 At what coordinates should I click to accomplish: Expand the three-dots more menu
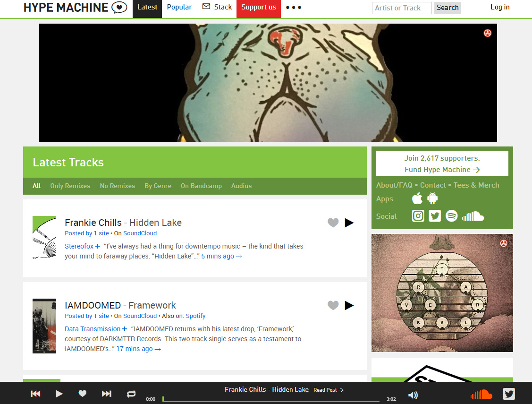(294, 8)
